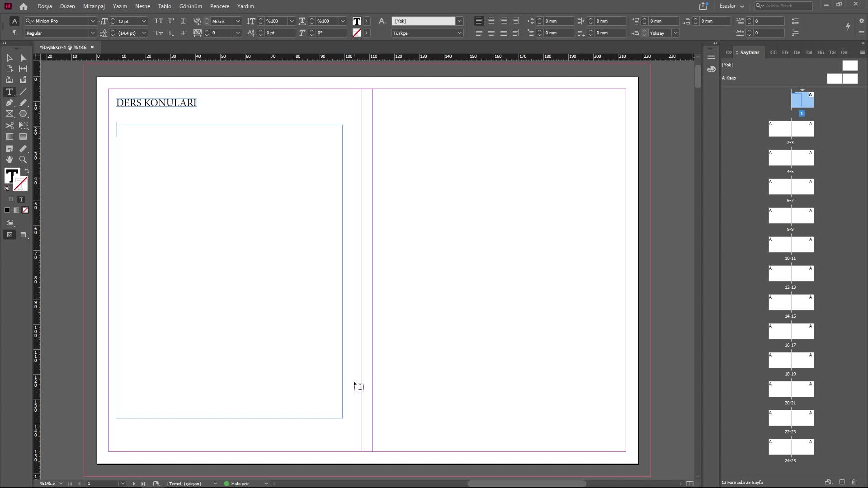Align text left button

point(479,21)
